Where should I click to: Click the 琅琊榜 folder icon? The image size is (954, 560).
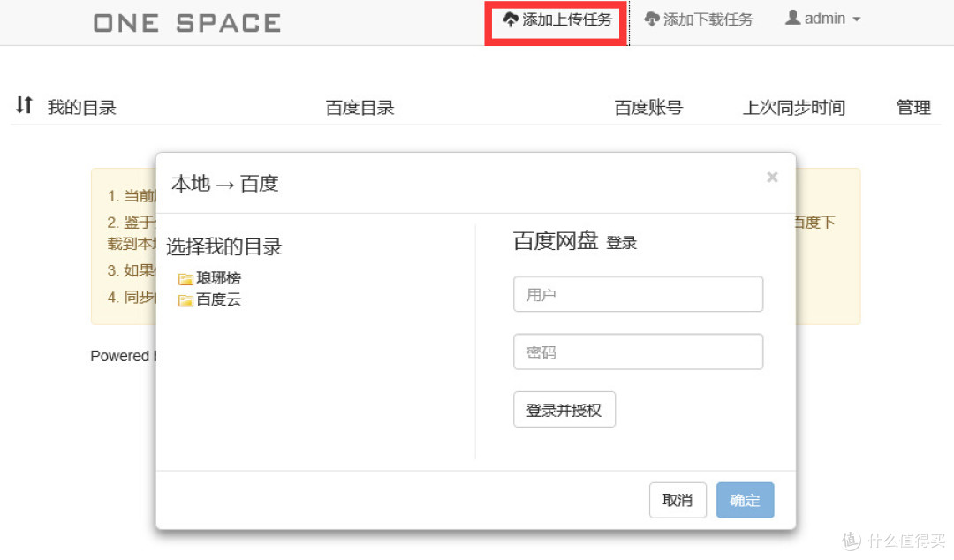(x=185, y=279)
